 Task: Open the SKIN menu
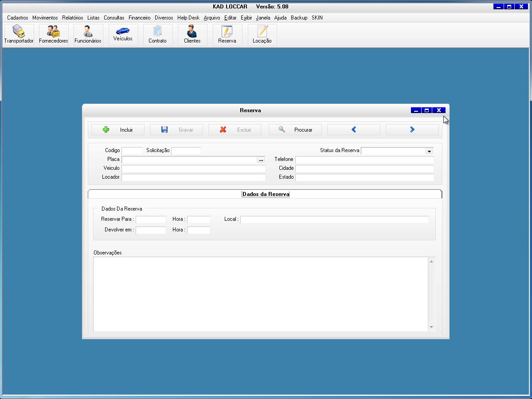point(317,18)
